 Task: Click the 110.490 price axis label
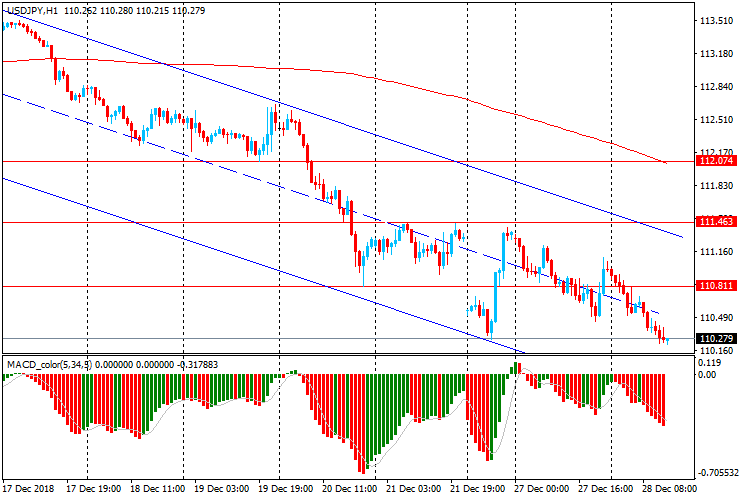(x=716, y=318)
